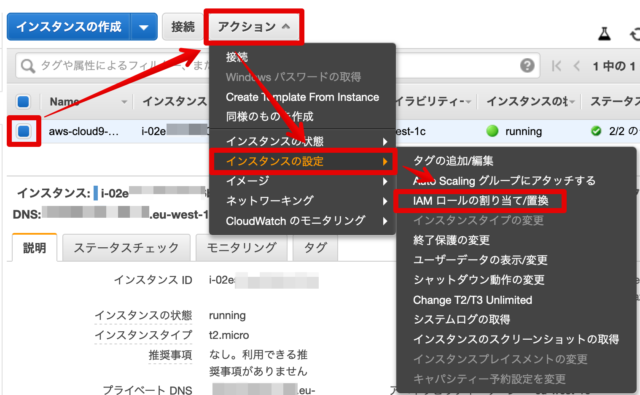Click the running value in details
This screenshot has width=640, height=395.
pyautogui.click(x=227, y=316)
